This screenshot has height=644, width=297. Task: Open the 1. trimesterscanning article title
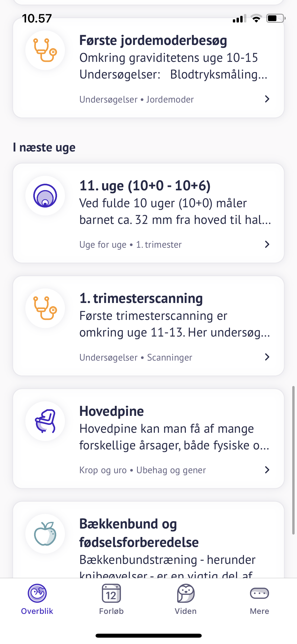tap(141, 299)
